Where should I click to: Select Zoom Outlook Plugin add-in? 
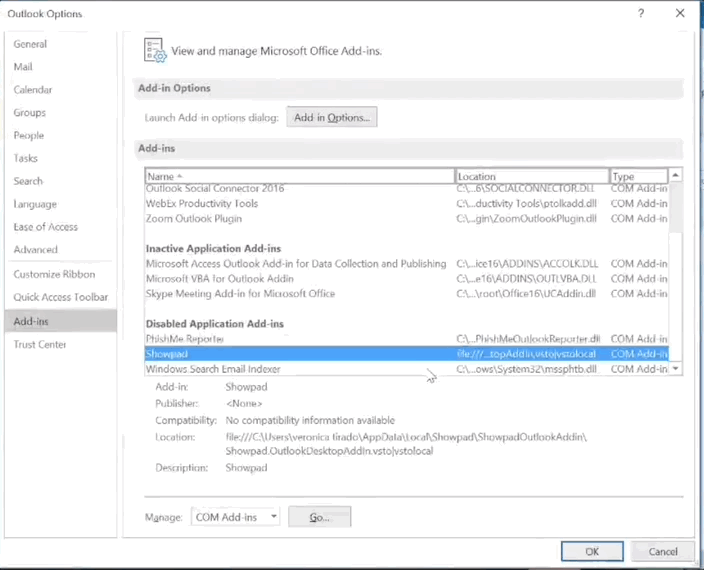click(x=406, y=219)
